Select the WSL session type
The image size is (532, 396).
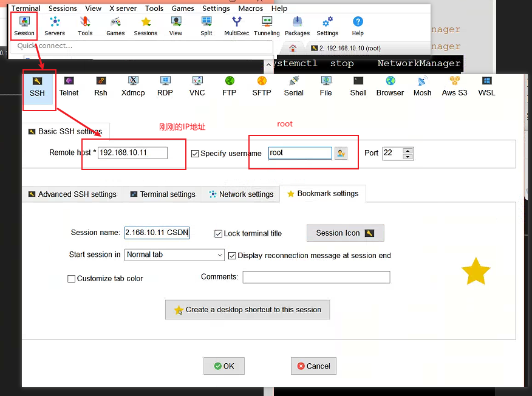click(486, 87)
